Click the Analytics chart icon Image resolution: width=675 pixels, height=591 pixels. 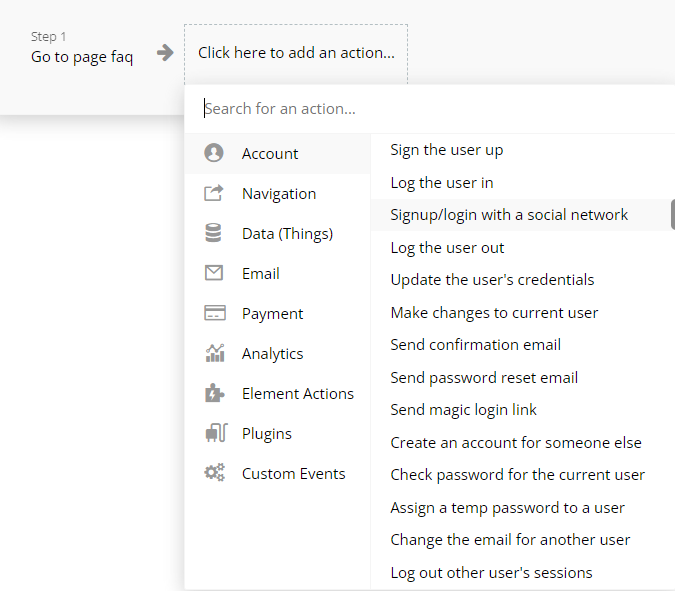(215, 353)
